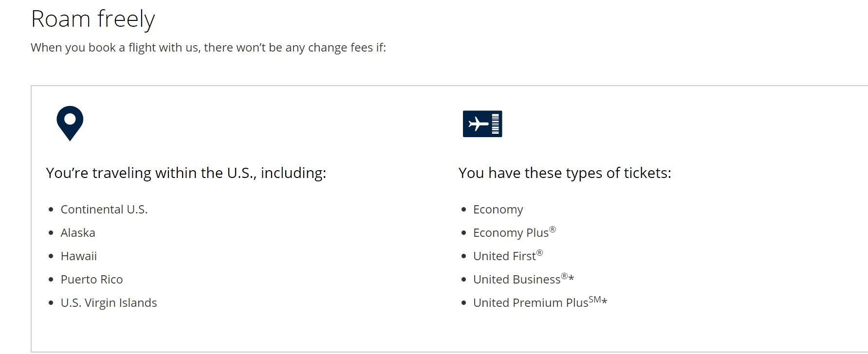The image size is (868, 354).
Task: Select the types of tickets heading
Action: coord(565,173)
